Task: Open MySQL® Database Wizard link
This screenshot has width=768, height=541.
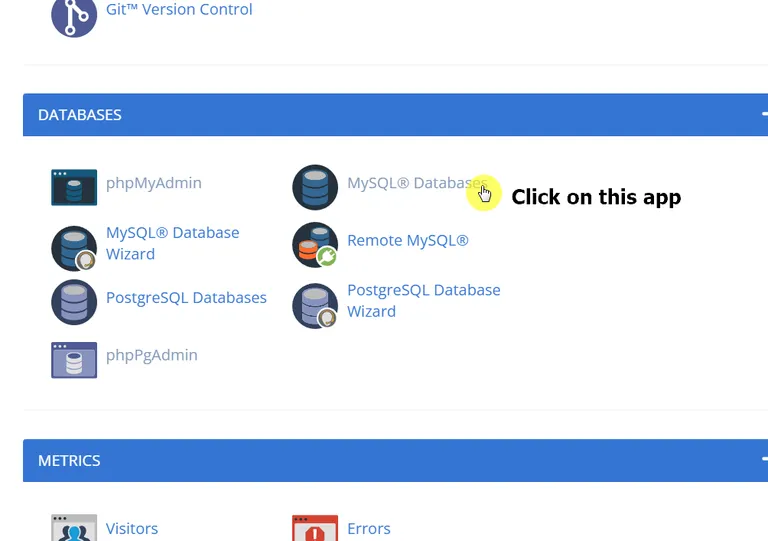Action: (172, 243)
